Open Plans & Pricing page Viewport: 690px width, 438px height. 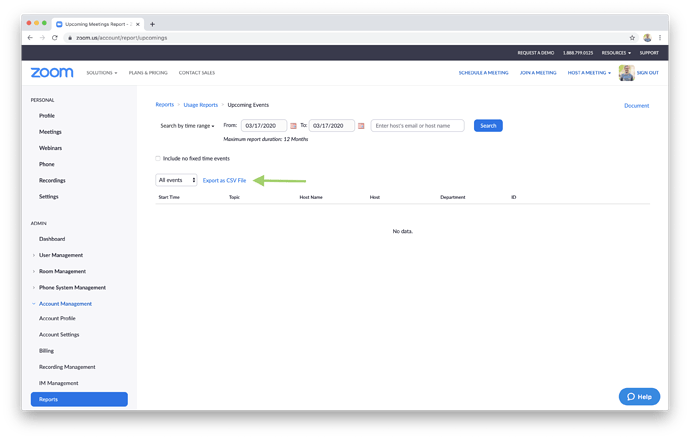point(148,73)
